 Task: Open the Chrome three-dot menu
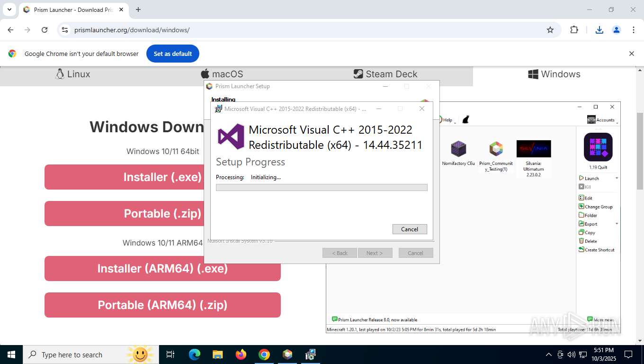click(634, 30)
